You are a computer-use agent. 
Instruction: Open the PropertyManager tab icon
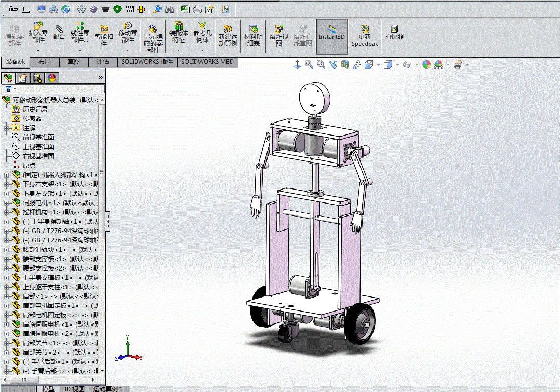pos(23,78)
